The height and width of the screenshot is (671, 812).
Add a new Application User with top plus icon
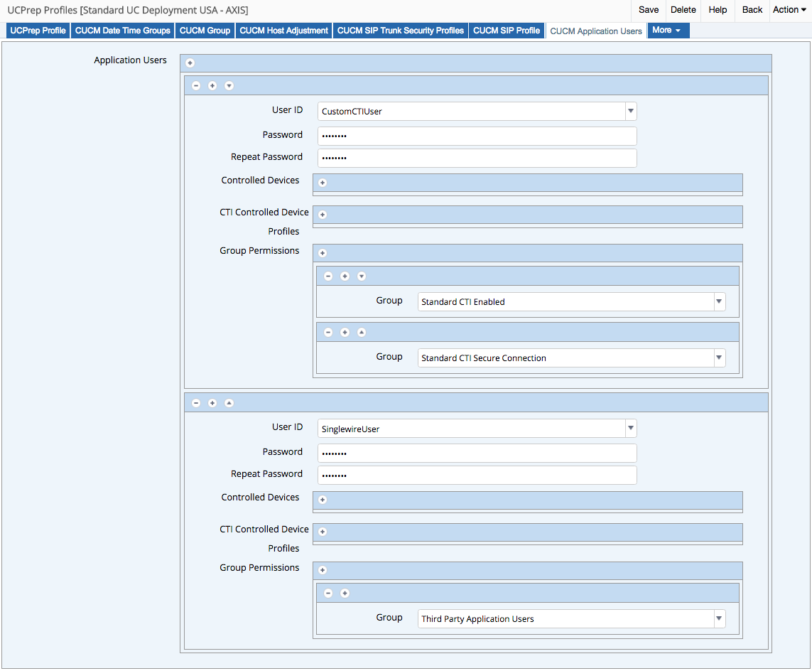pos(190,63)
